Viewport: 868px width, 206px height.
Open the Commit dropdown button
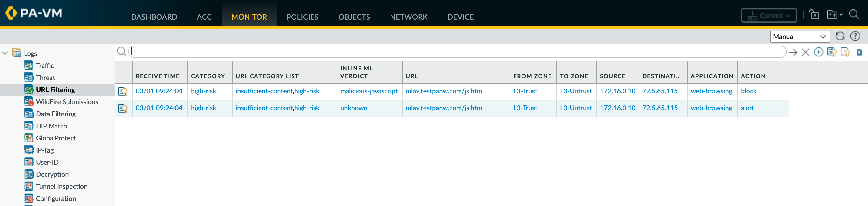click(x=768, y=16)
